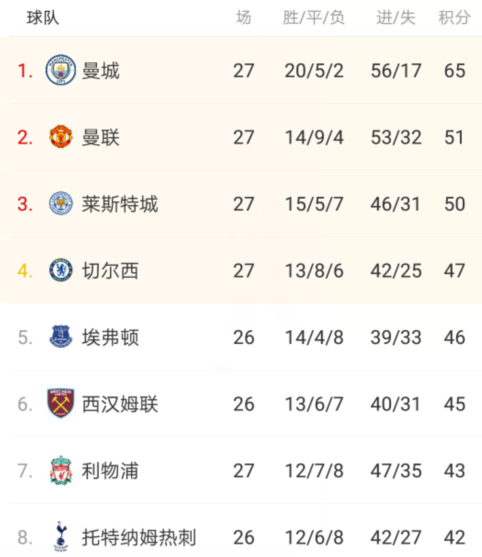Open the 托特纳姆热刺 team name
Screen dimensions: 482x557
(139, 537)
